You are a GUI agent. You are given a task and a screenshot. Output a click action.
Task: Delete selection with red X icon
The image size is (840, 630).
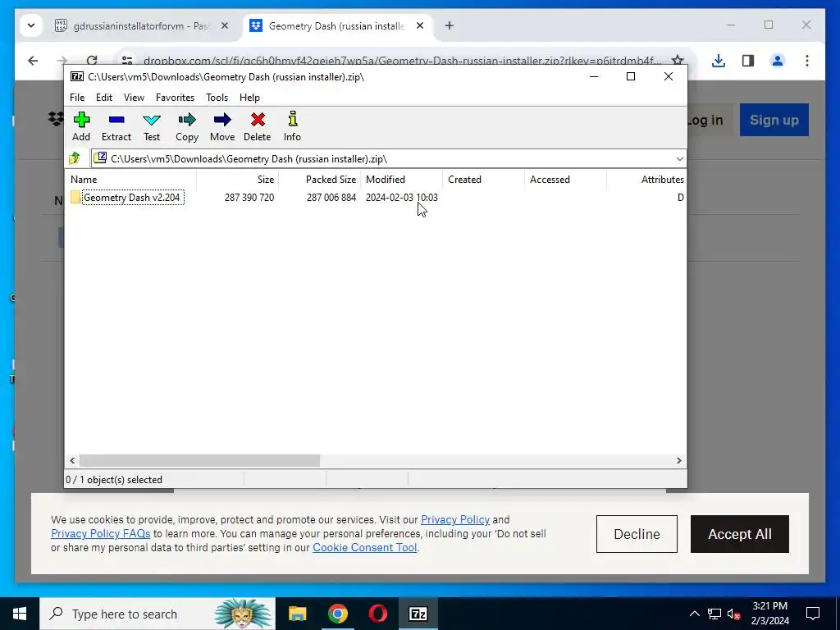click(258, 126)
